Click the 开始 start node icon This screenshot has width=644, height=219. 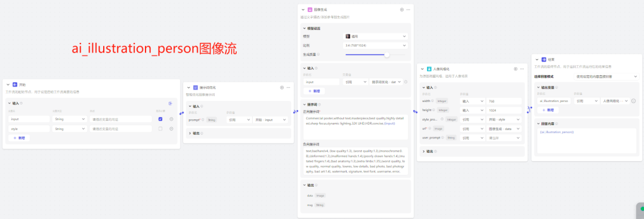click(15, 84)
